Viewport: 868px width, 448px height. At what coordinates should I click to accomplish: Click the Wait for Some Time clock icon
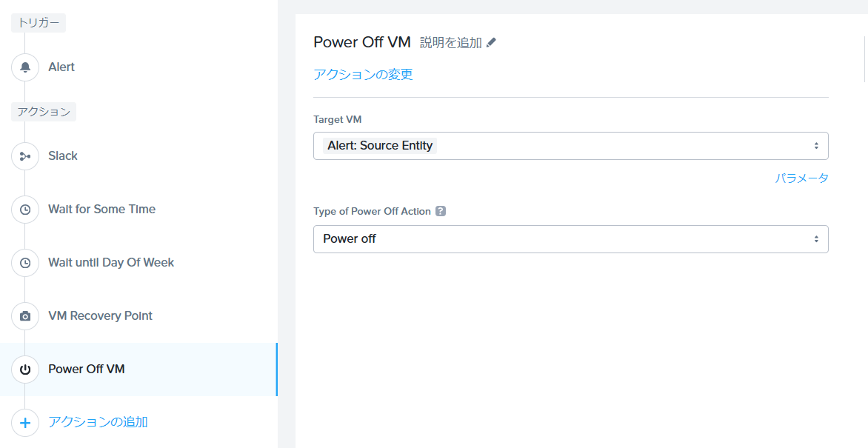[x=25, y=210]
